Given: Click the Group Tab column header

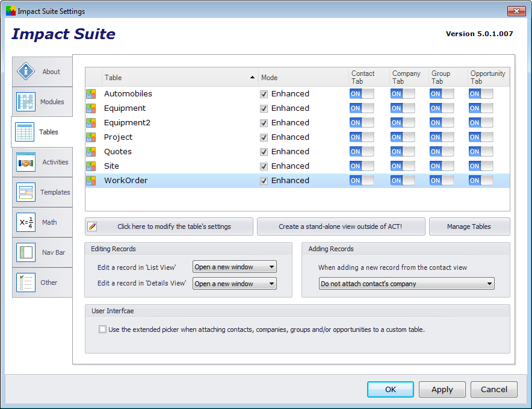Looking at the screenshot, I should tap(448, 78).
